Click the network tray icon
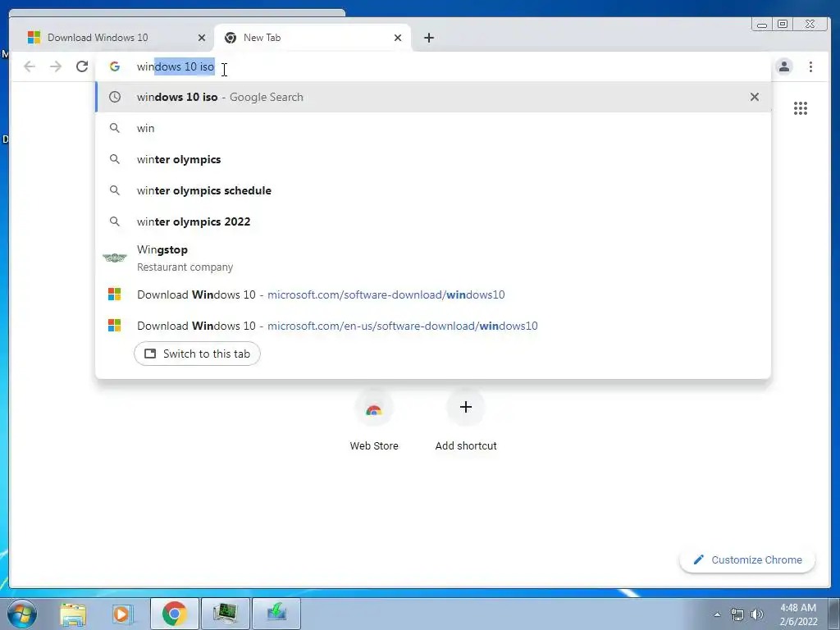Screen dimensions: 840x630 737,614
